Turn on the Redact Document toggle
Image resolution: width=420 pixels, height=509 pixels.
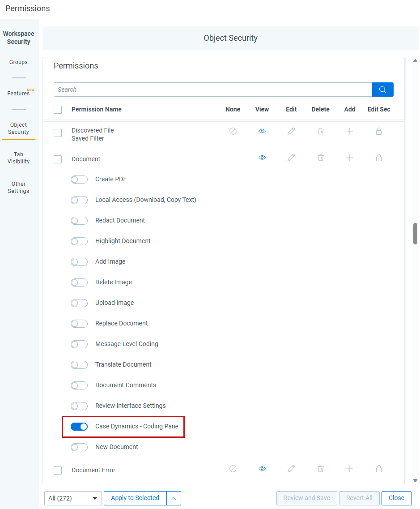coord(79,221)
